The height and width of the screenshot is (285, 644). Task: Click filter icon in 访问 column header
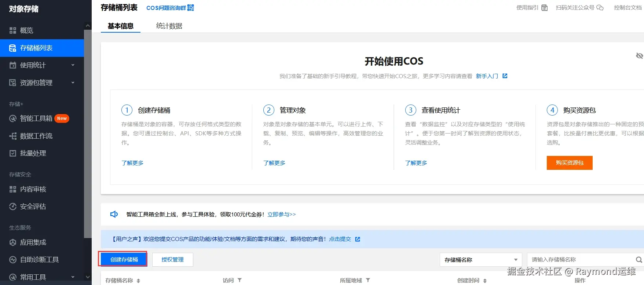(239, 280)
